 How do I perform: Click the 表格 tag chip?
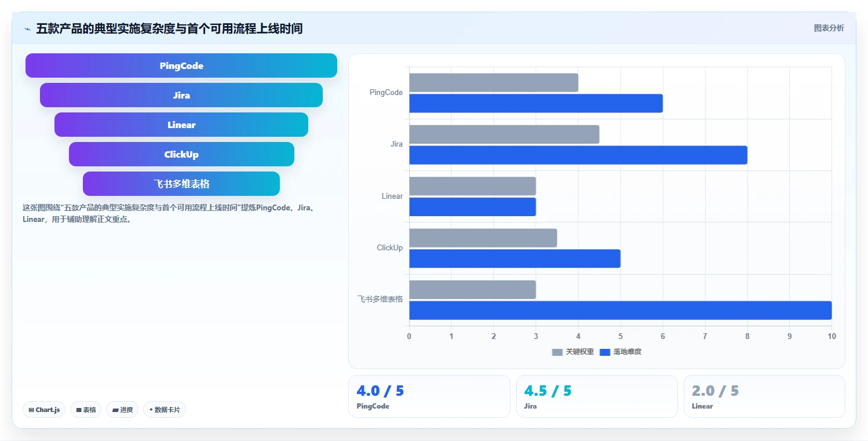coord(86,410)
